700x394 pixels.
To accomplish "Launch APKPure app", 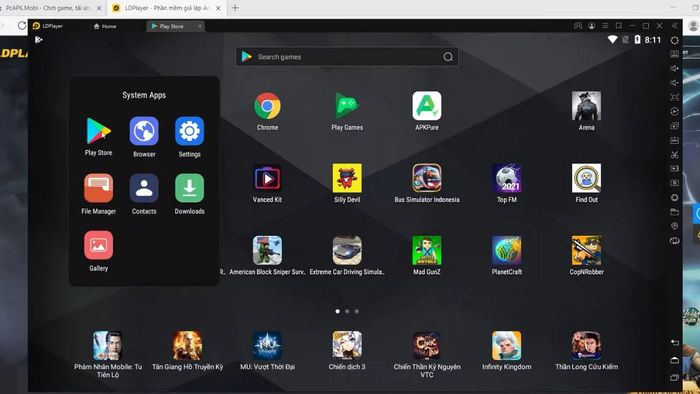I will coord(427,106).
